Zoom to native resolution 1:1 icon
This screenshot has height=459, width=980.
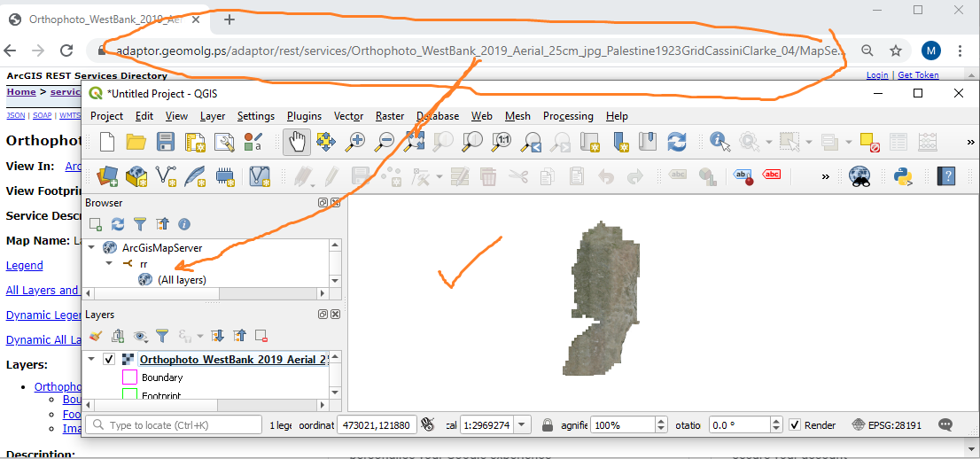pyautogui.click(x=502, y=142)
